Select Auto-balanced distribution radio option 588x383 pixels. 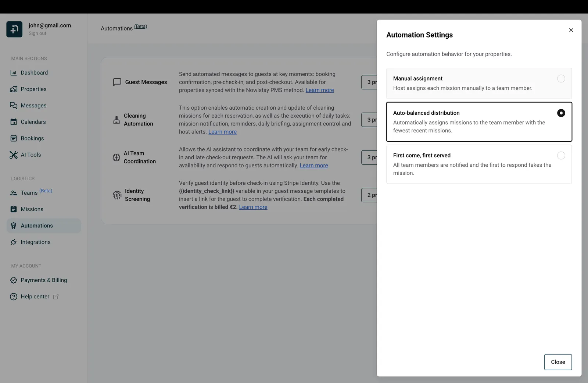(561, 113)
